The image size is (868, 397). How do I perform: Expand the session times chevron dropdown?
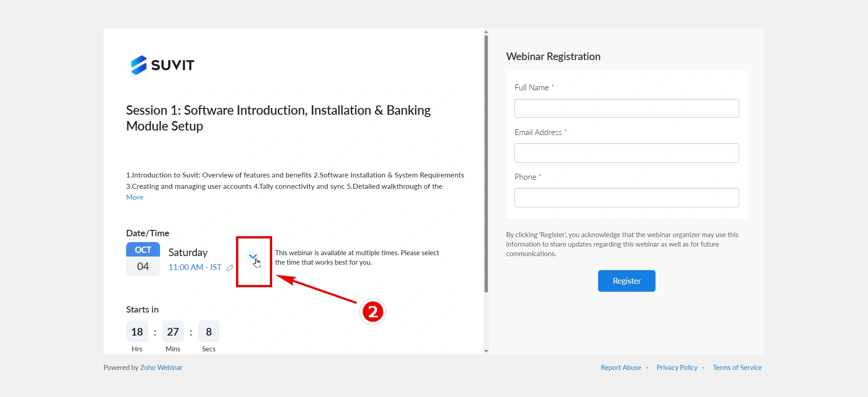[x=253, y=257]
